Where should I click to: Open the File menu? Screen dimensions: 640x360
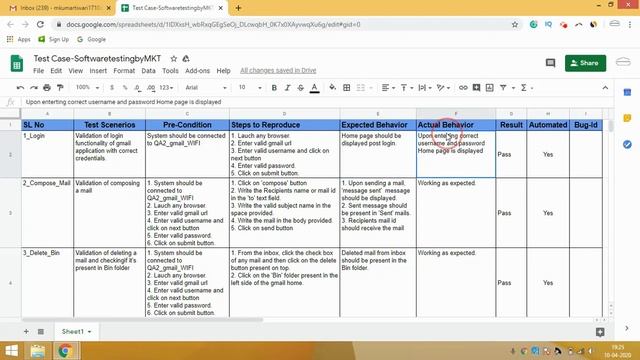[38, 71]
